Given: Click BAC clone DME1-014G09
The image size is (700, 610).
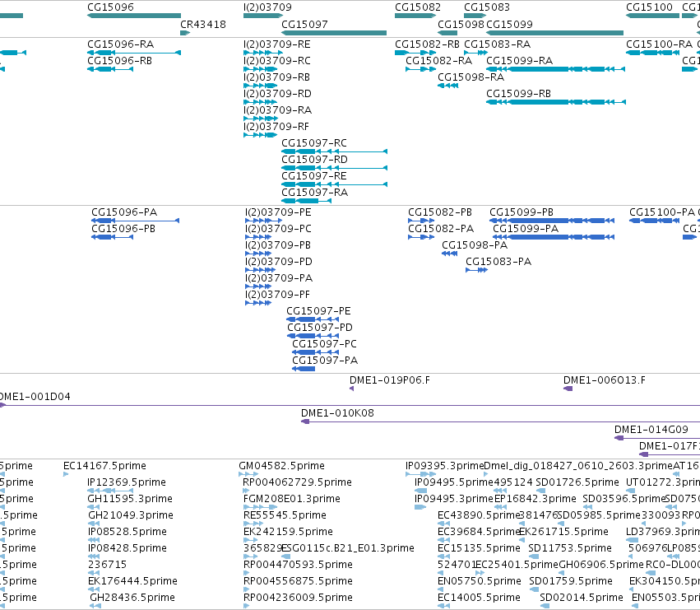Looking at the screenshot, I should click(651, 430).
